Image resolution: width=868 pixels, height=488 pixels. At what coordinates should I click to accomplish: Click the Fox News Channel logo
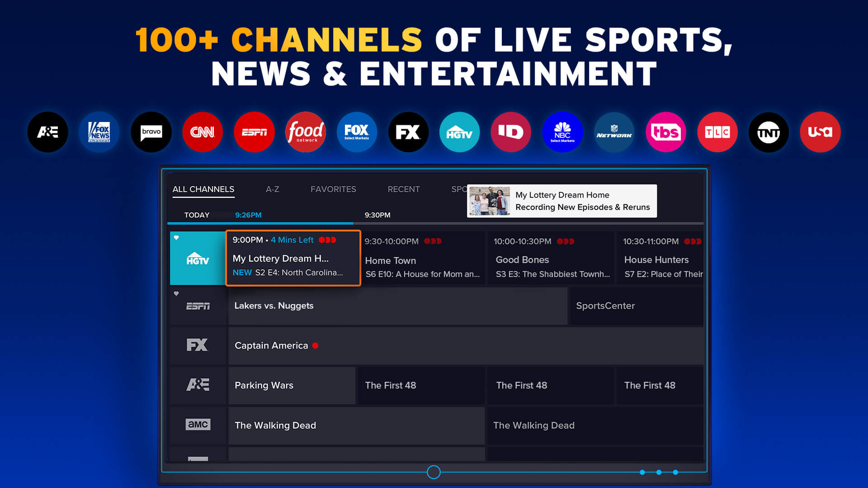tap(99, 132)
